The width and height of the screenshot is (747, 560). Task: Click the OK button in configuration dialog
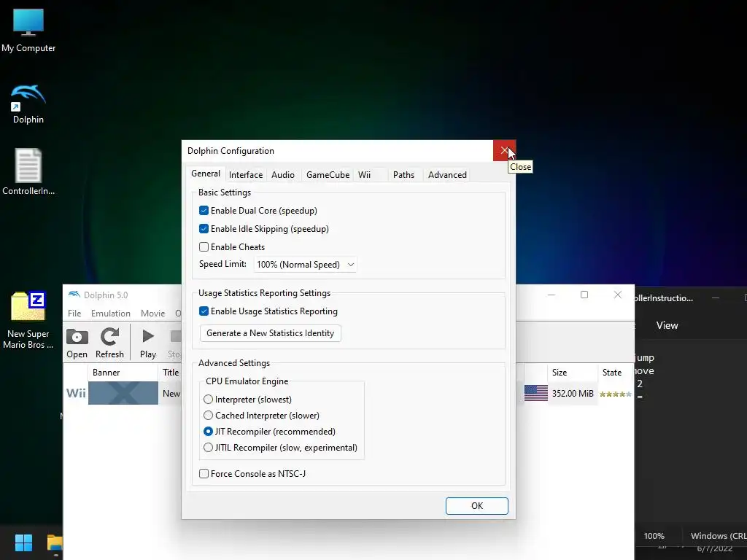tap(477, 506)
